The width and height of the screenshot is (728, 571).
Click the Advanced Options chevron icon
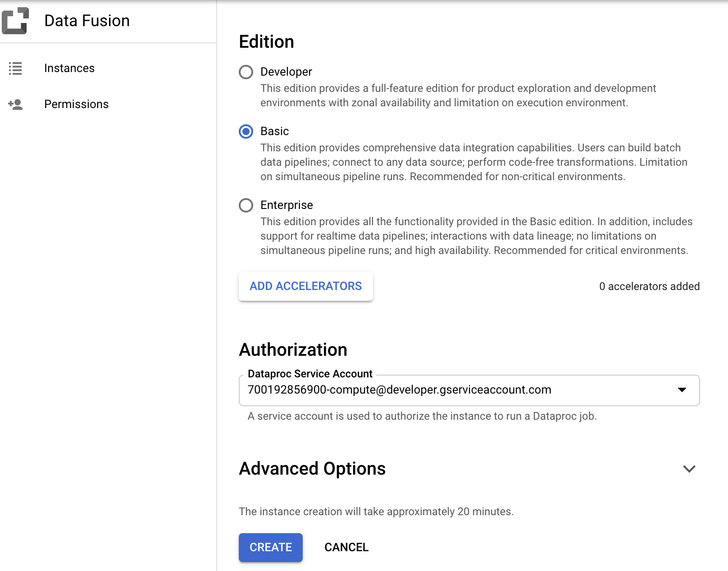(689, 469)
